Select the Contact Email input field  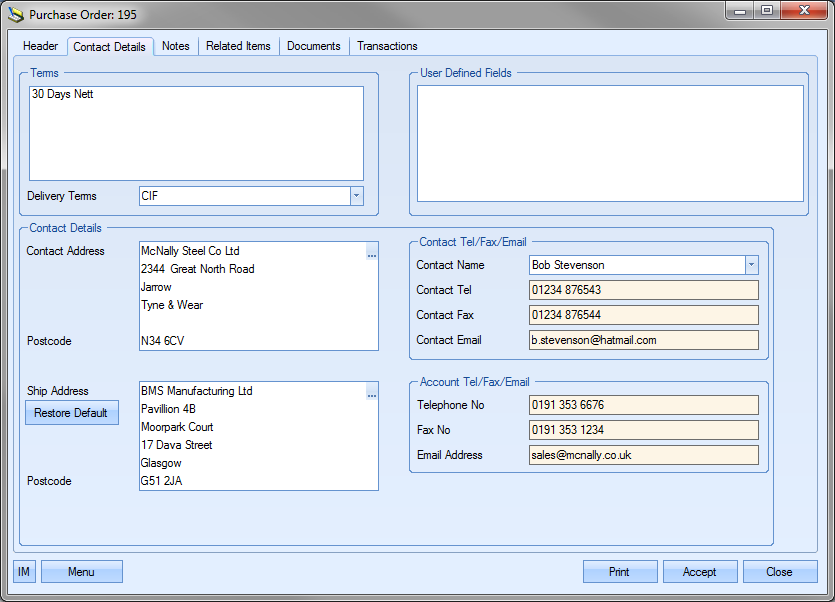pyautogui.click(x=643, y=340)
